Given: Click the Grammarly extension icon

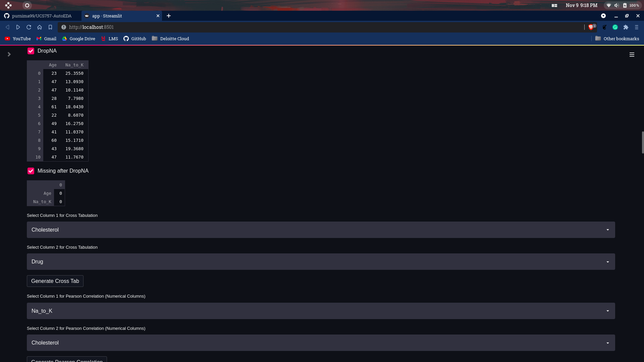Looking at the screenshot, I should [x=615, y=27].
